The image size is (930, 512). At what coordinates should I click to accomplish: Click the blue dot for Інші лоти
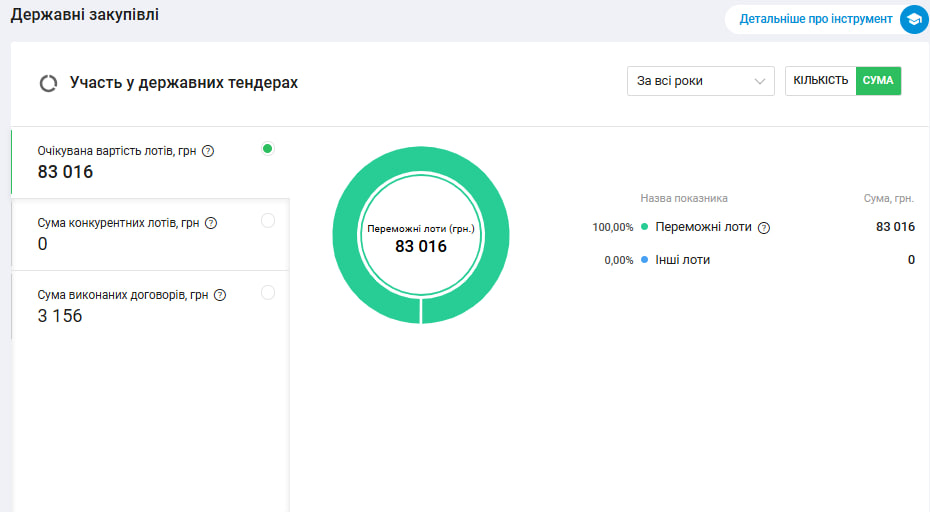tap(644, 260)
